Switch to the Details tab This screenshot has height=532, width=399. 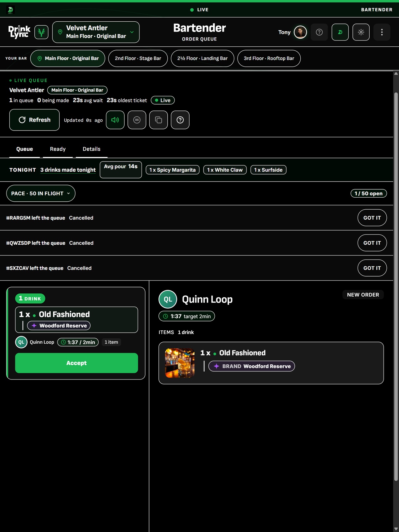coord(92,149)
